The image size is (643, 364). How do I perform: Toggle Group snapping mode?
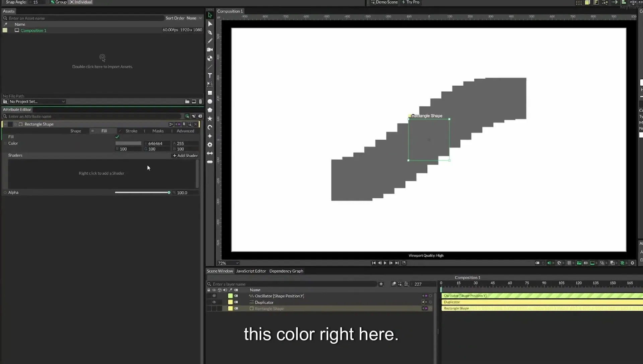click(x=59, y=2)
